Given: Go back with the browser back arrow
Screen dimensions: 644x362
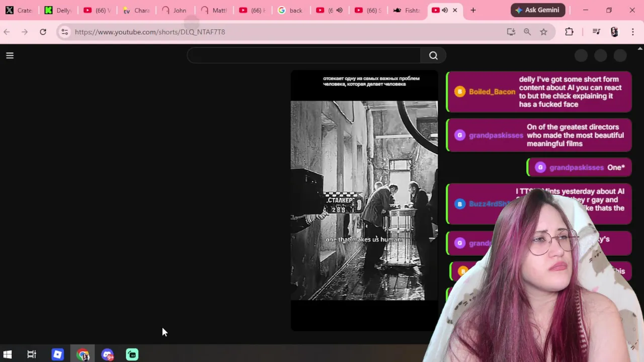Looking at the screenshot, I should (x=7, y=32).
